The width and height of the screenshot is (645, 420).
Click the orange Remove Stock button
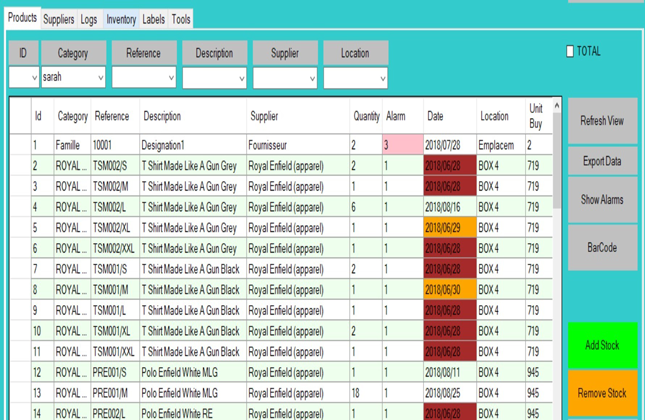(603, 393)
